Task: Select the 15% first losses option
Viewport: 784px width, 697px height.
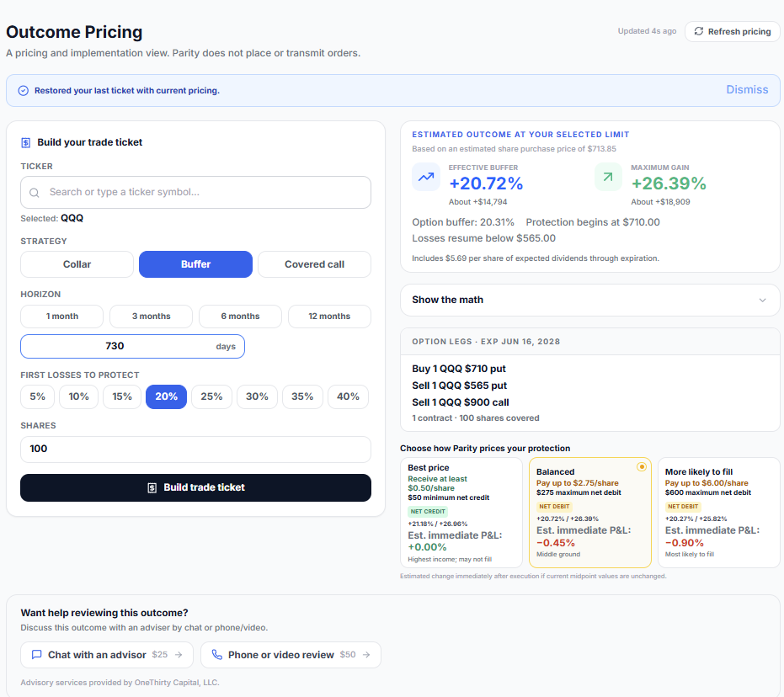Action: coord(122,396)
